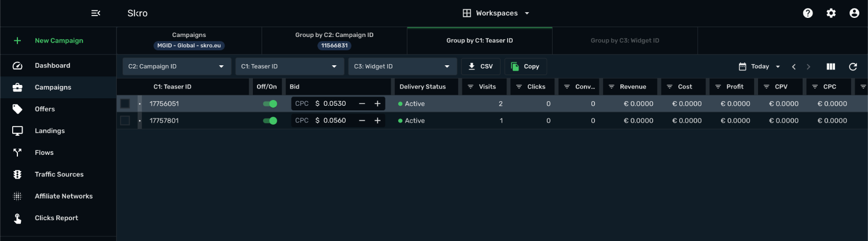The height and width of the screenshot is (241, 868).
Task: Expand the C2: Campaign ID dropdown
Action: (176, 66)
